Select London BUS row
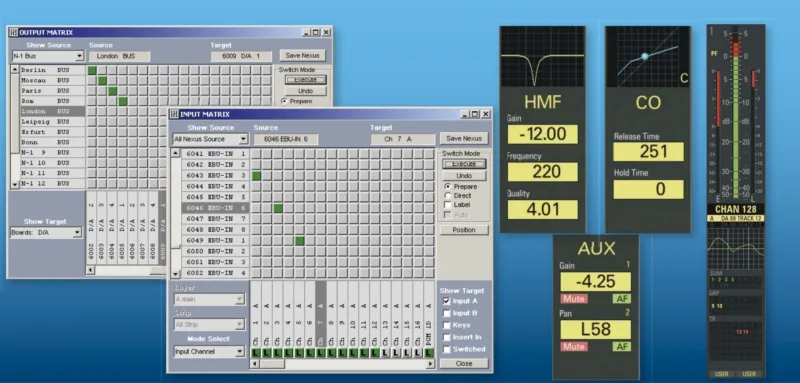 (53, 111)
